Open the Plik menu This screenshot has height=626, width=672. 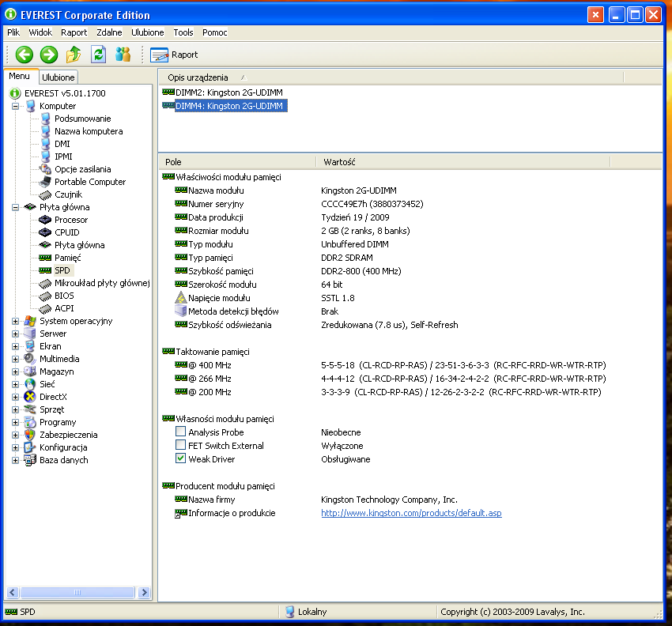tap(13, 32)
